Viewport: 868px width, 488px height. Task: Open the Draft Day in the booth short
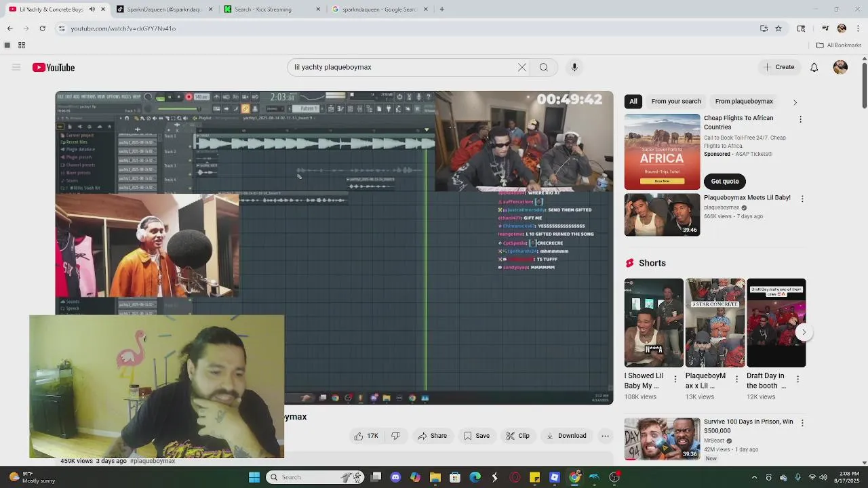click(x=776, y=323)
